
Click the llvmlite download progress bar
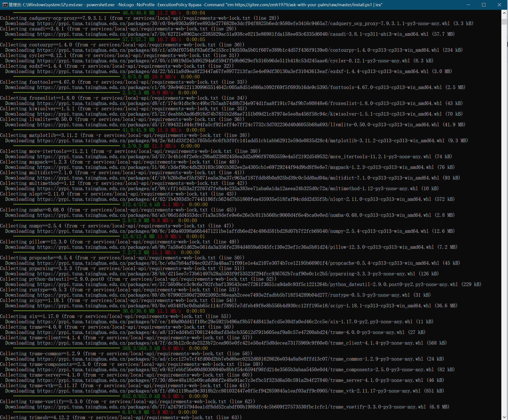[x=67, y=130]
